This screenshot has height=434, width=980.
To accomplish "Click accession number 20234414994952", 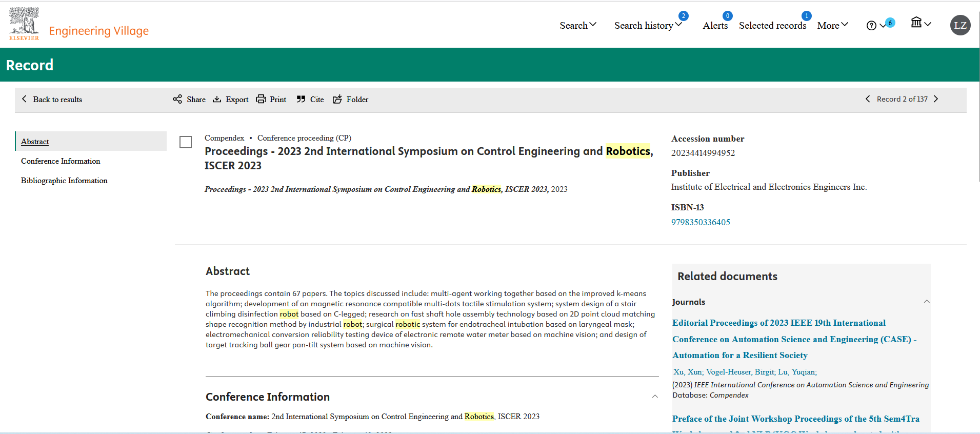I will pyautogui.click(x=703, y=153).
